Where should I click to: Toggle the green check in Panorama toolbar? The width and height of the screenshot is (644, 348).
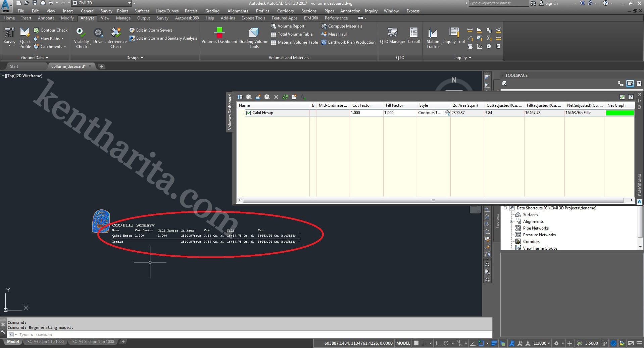tap(622, 97)
